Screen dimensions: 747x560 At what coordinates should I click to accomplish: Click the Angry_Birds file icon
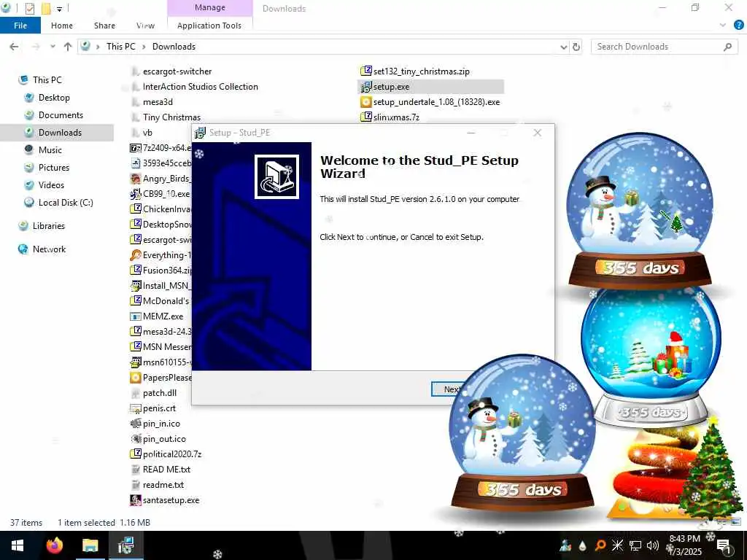[x=136, y=179]
